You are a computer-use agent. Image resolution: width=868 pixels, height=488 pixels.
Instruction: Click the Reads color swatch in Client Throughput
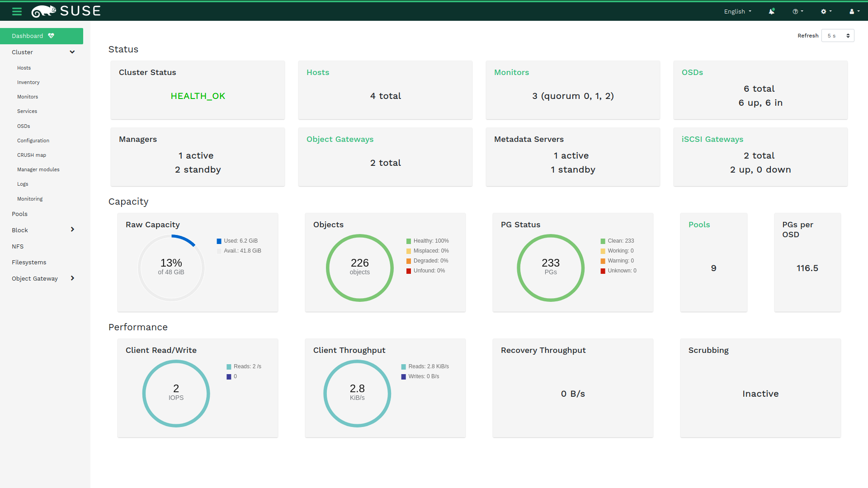coord(404,367)
